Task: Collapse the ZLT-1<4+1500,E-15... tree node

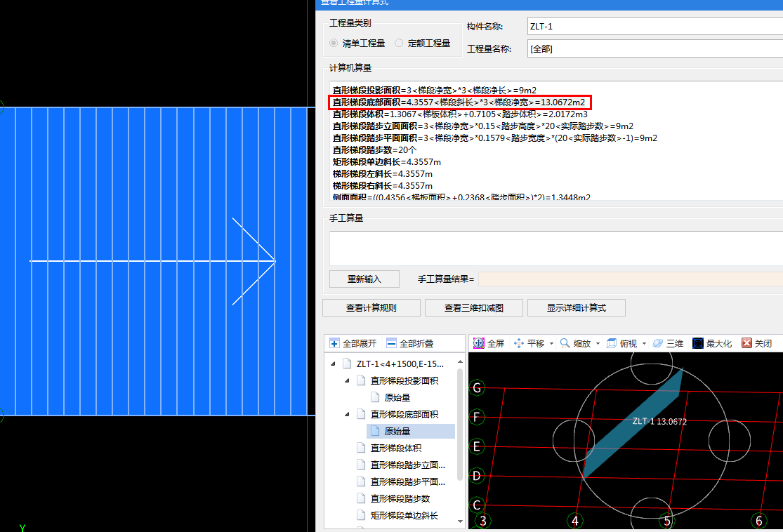Action: tap(333, 364)
